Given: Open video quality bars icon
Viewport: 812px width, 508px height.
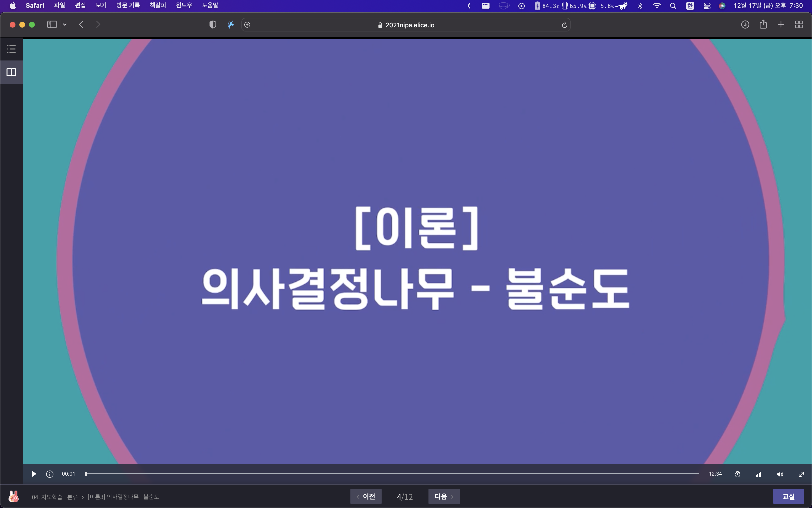Looking at the screenshot, I should tap(758, 474).
